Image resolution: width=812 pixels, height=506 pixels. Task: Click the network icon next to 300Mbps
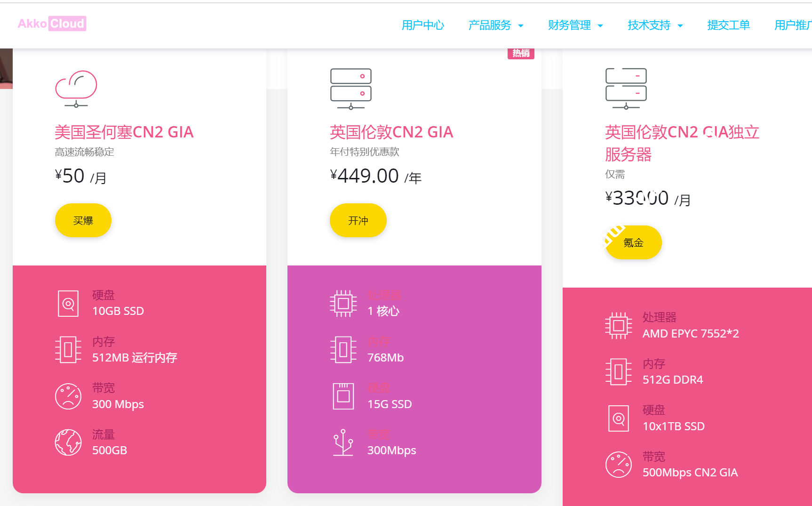click(x=343, y=442)
